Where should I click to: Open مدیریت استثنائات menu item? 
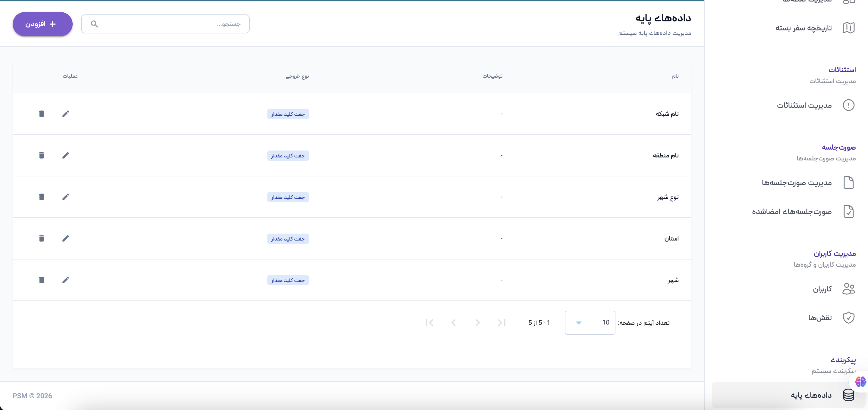coord(804,105)
